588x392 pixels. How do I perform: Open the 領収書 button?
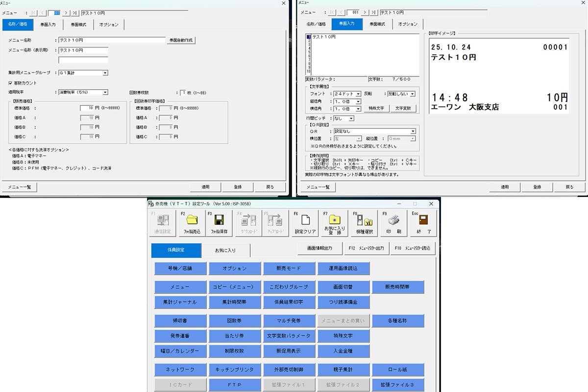180,321
